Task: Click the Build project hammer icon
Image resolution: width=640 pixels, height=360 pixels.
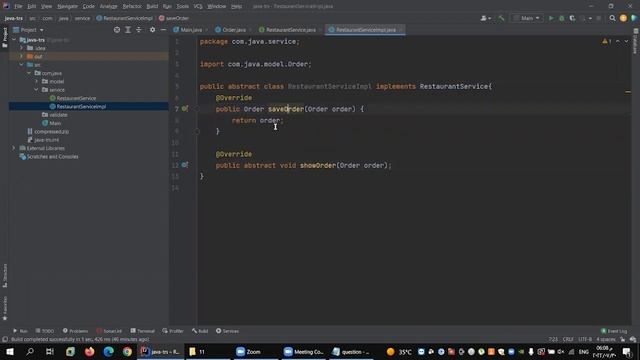Action: (501, 18)
